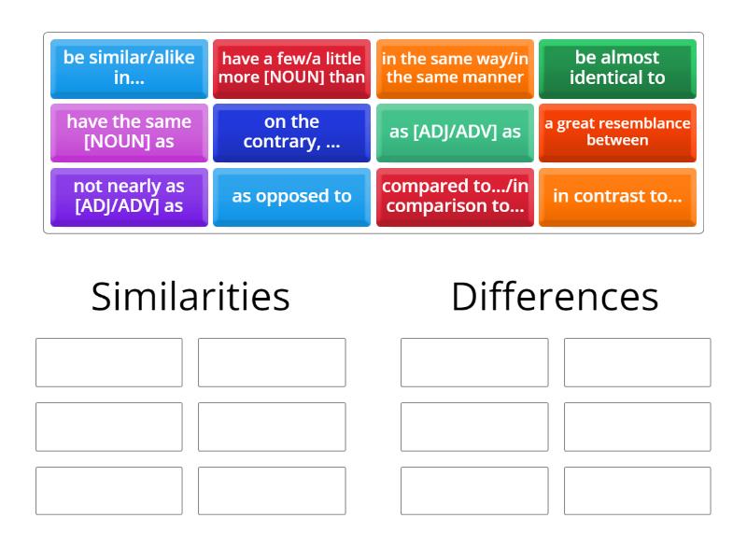This screenshot has width=747, height=560.
Task: Click the 'have a few/a little more [NOUN] than' tile
Action: (291, 69)
